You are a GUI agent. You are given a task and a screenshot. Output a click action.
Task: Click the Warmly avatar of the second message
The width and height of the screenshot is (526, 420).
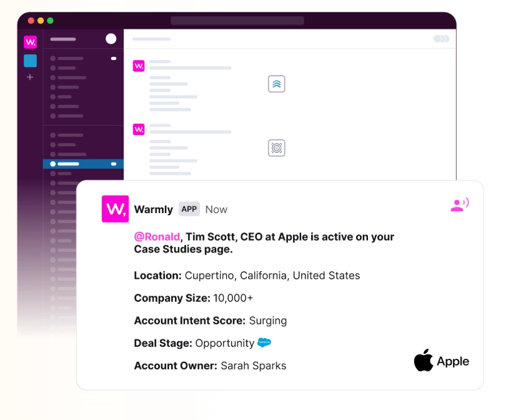click(x=139, y=129)
